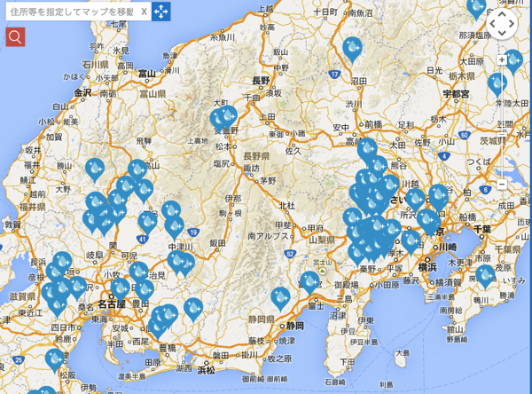Screen dimensions: 532x394
Task: Select the marker near 松阪 at bottom left
Action: point(55,359)
